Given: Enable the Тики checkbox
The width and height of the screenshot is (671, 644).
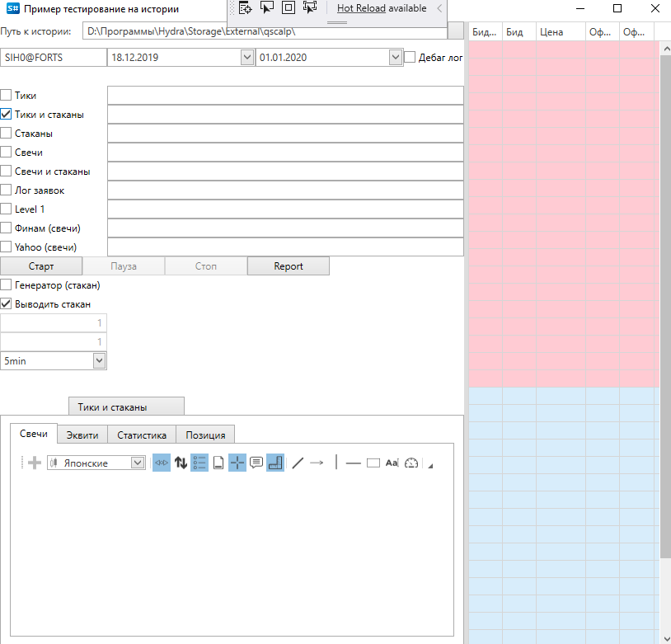Looking at the screenshot, I should pos(7,96).
